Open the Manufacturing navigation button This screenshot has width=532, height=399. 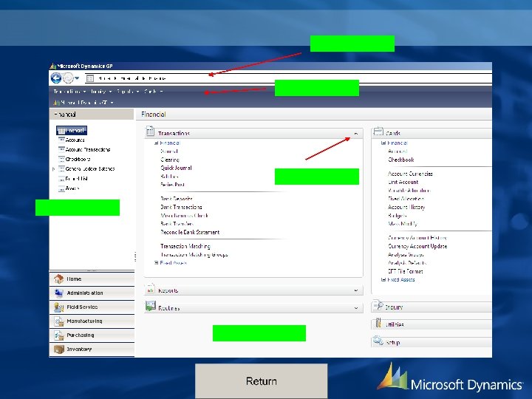[x=92, y=321]
